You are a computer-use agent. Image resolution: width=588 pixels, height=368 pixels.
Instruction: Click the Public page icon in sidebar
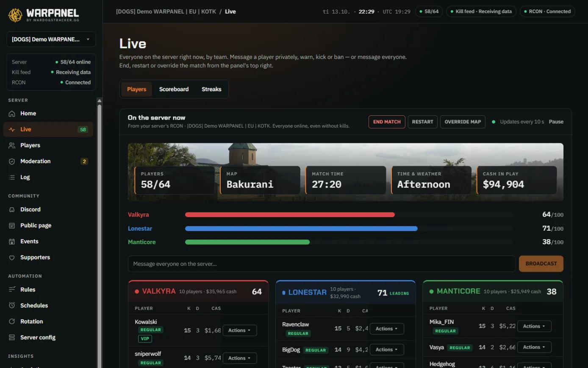point(12,226)
